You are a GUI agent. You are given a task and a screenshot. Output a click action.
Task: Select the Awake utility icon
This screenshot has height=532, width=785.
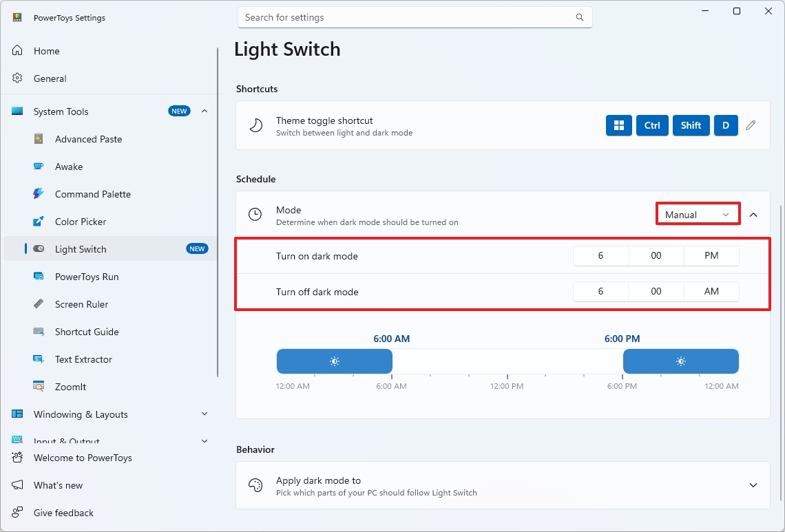[x=39, y=167]
